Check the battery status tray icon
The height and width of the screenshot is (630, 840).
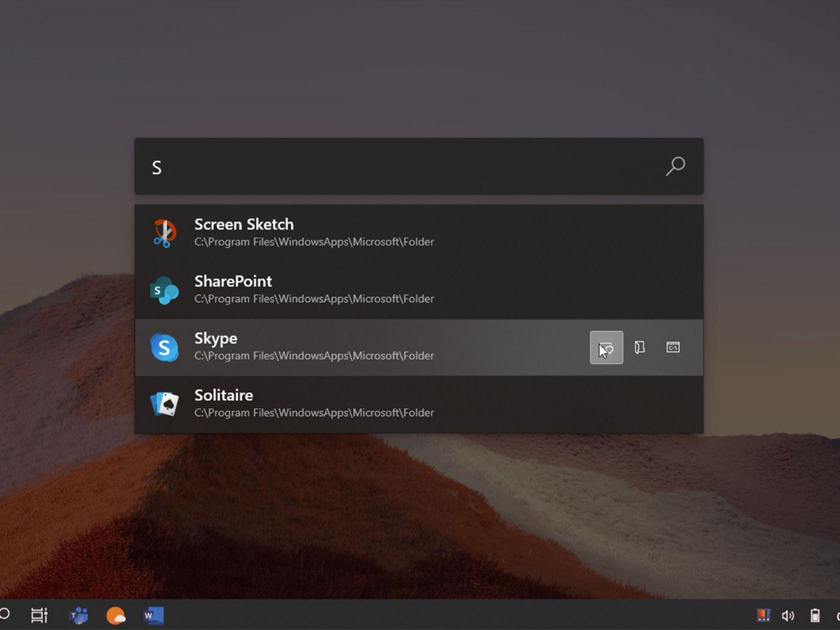815,616
